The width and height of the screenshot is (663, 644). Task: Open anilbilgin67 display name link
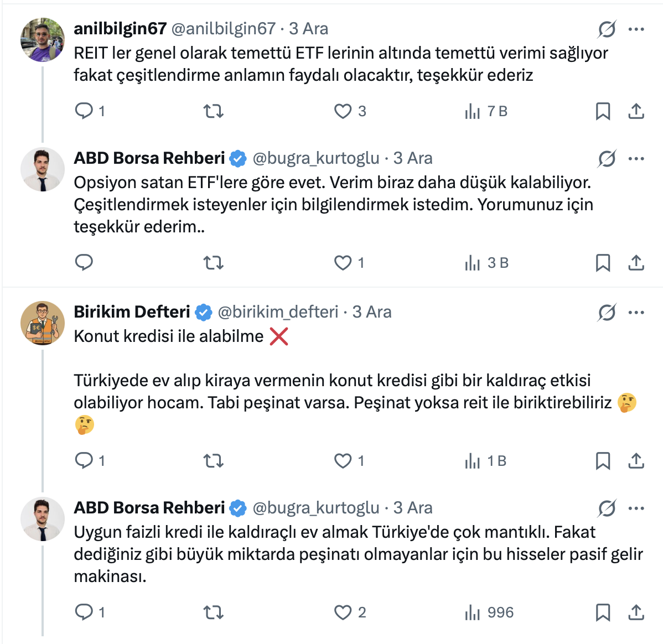point(120,29)
